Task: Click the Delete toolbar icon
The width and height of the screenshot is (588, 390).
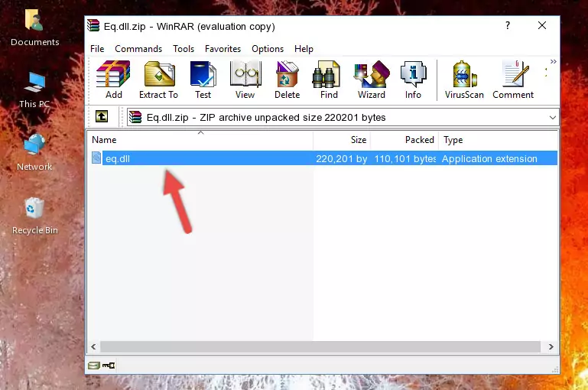Action: pyautogui.click(x=288, y=80)
